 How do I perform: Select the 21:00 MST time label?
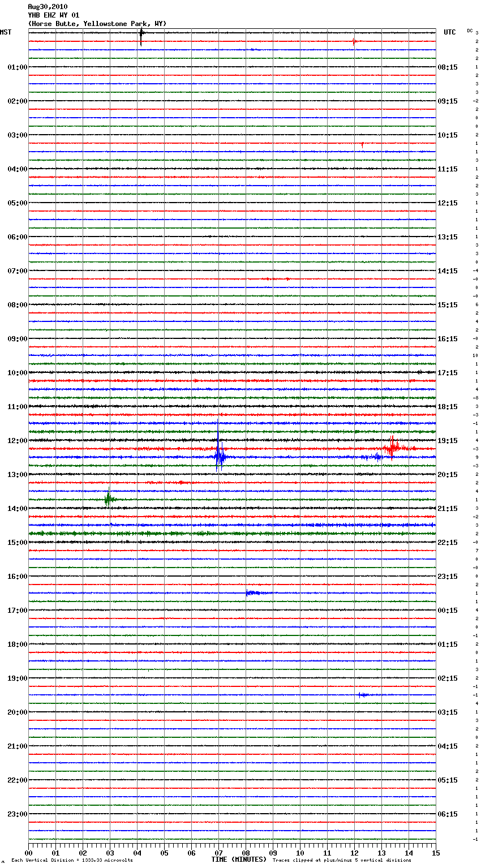click(x=18, y=746)
